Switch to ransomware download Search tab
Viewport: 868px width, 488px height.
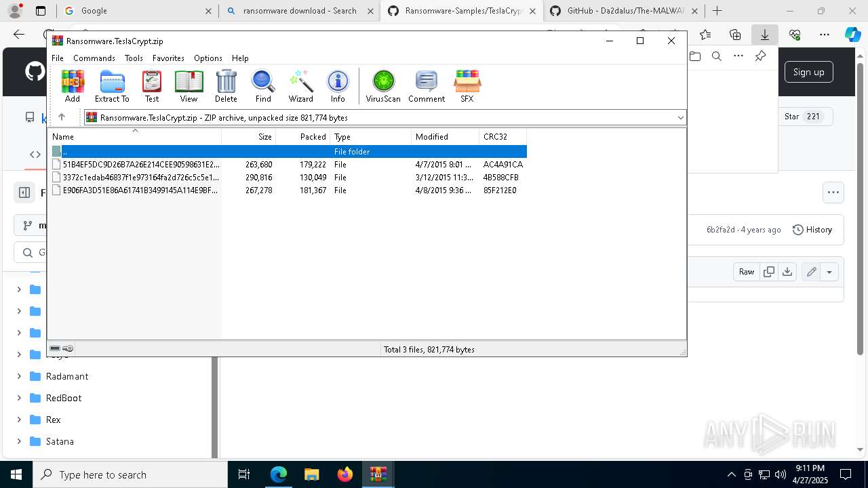coord(300,11)
